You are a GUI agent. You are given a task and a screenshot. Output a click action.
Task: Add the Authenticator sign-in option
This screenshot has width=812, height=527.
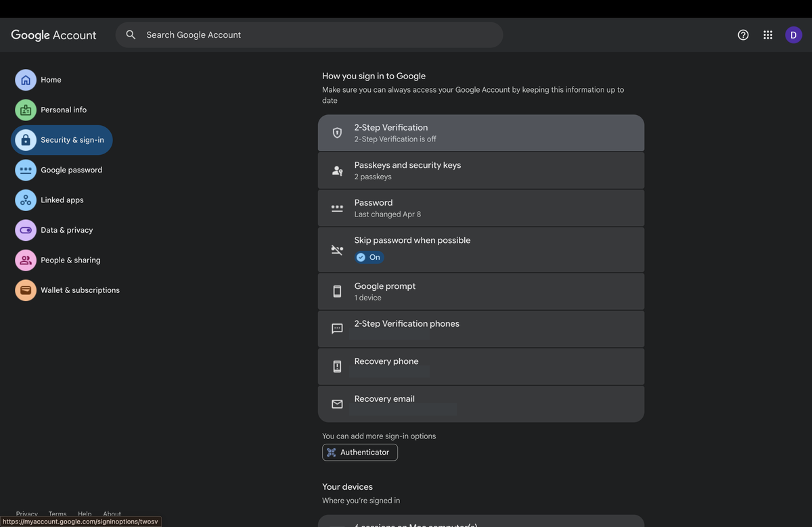(x=360, y=453)
